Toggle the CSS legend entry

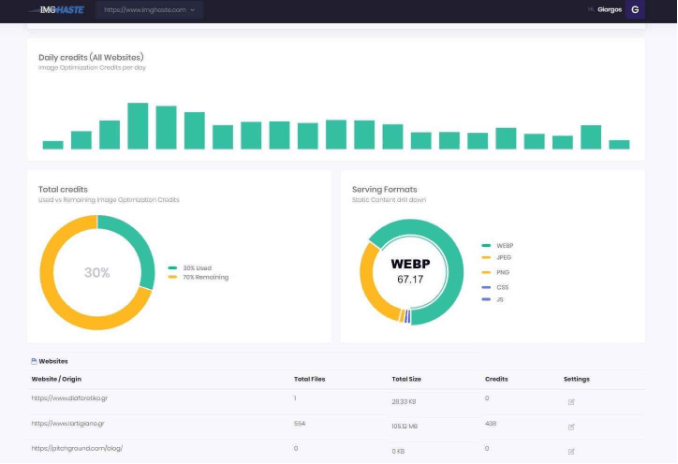502,287
